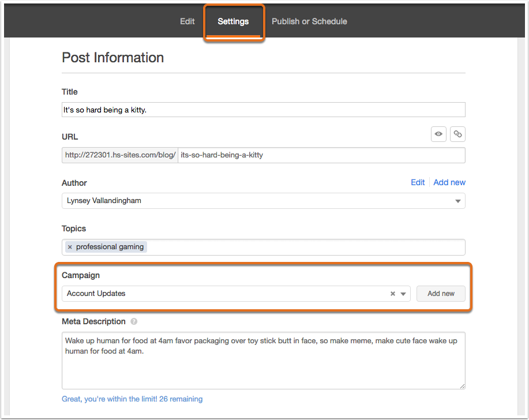Click Add new button for Campaign

[x=441, y=294]
